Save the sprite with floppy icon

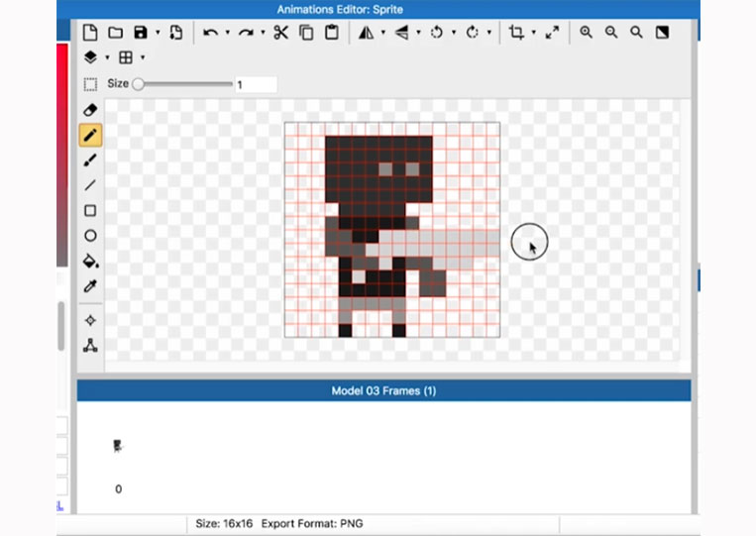pyautogui.click(x=141, y=33)
